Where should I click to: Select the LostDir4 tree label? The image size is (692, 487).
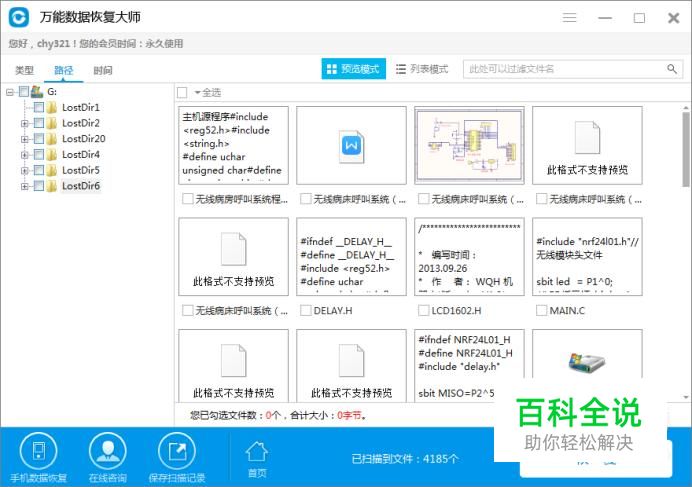tap(81, 155)
